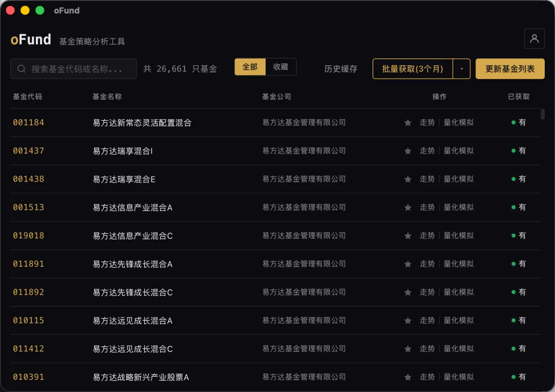Image resolution: width=555 pixels, height=392 pixels.
Task: Open fund code 011412
Action: (29, 349)
